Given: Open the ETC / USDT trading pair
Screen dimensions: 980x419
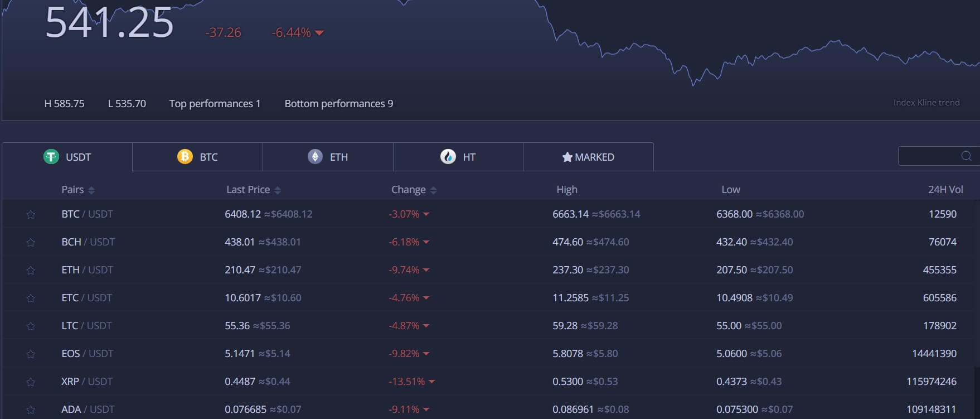Looking at the screenshot, I should pos(86,298).
